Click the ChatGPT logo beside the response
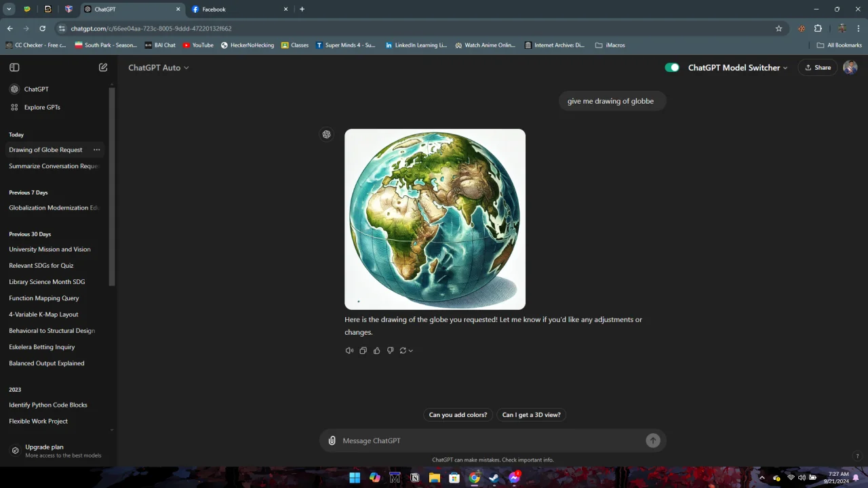This screenshot has height=488, width=868. [326, 134]
